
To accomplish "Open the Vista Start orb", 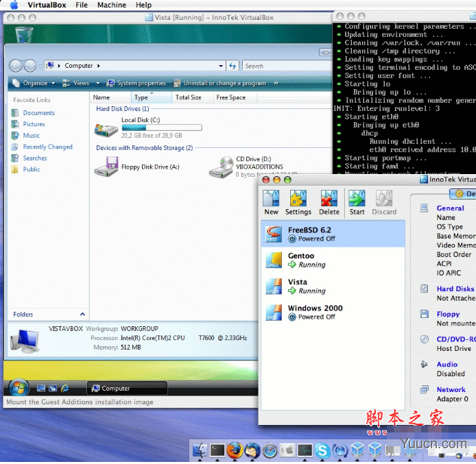I will click(x=19, y=388).
